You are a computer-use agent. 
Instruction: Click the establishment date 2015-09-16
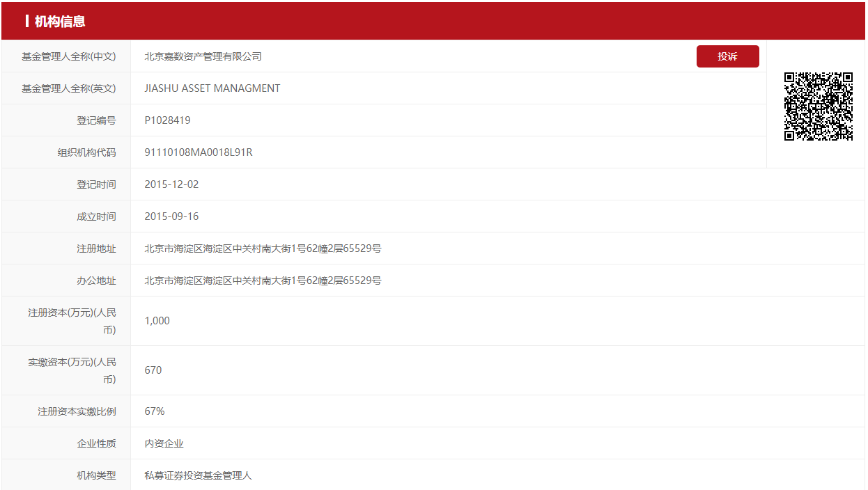click(x=171, y=216)
